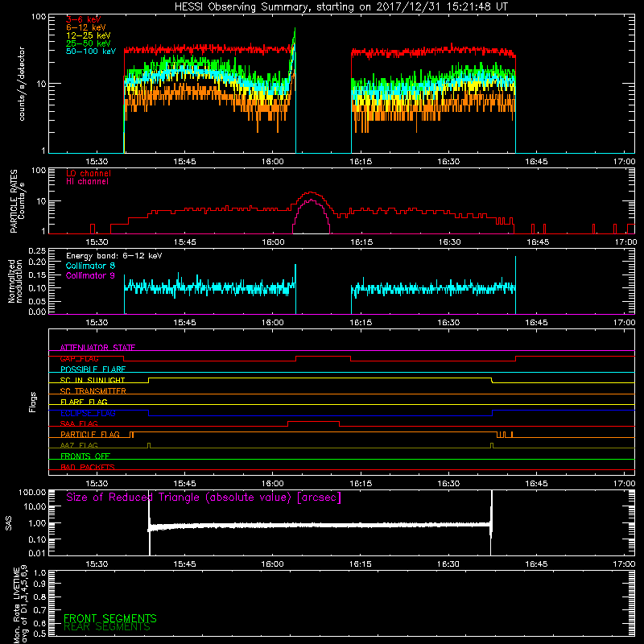Click the SAA_FLAG label
This screenshot has width=644, height=644.
pos(79,423)
